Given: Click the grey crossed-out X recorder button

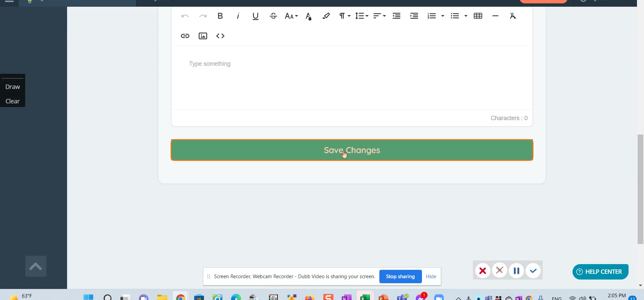Looking at the screenshot, I should (x=499, y=270).
